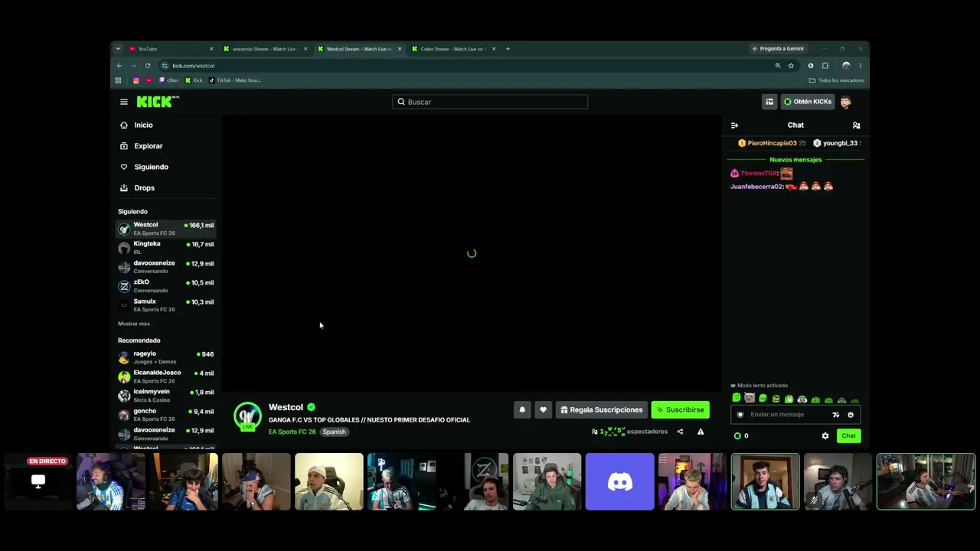980x551 pixels.
Task: Open the Inicio home page
Action: (136, 125)
